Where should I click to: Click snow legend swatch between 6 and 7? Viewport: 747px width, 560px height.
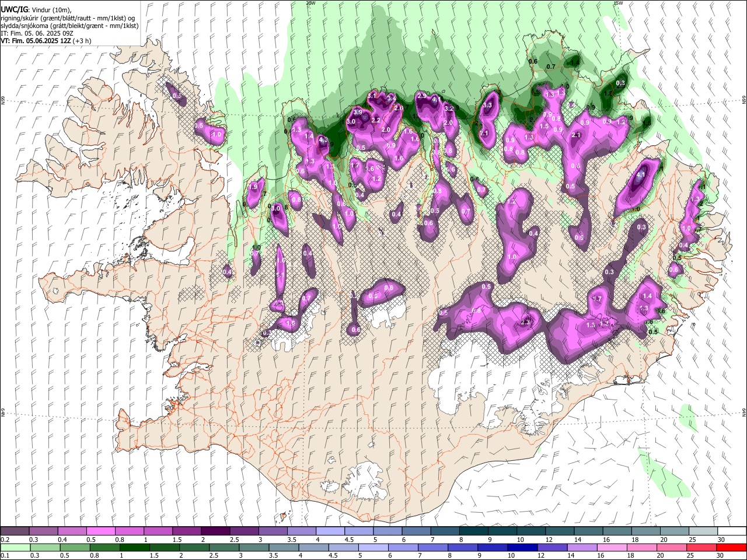(x=416, y=531)
